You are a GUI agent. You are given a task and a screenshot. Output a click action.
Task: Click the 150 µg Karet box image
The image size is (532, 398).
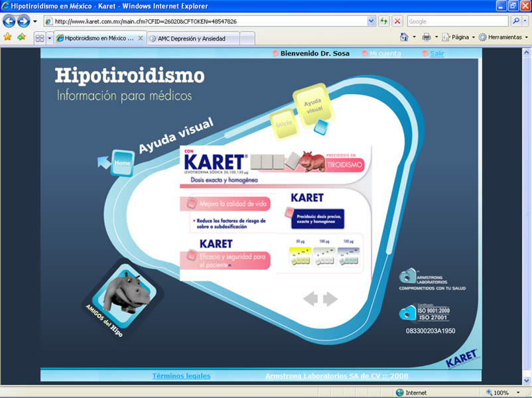(348, 256)
